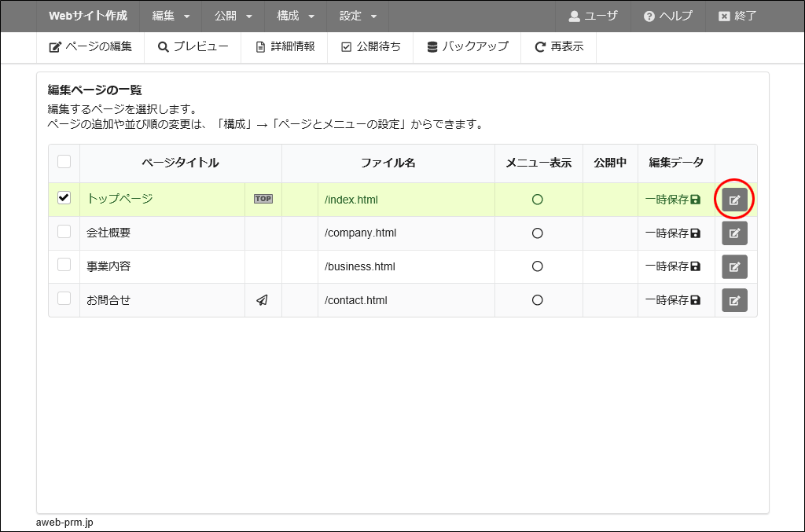Check the 会社概要 row checkbox
Screen dimensions: 805x532
tap(64, 232)
